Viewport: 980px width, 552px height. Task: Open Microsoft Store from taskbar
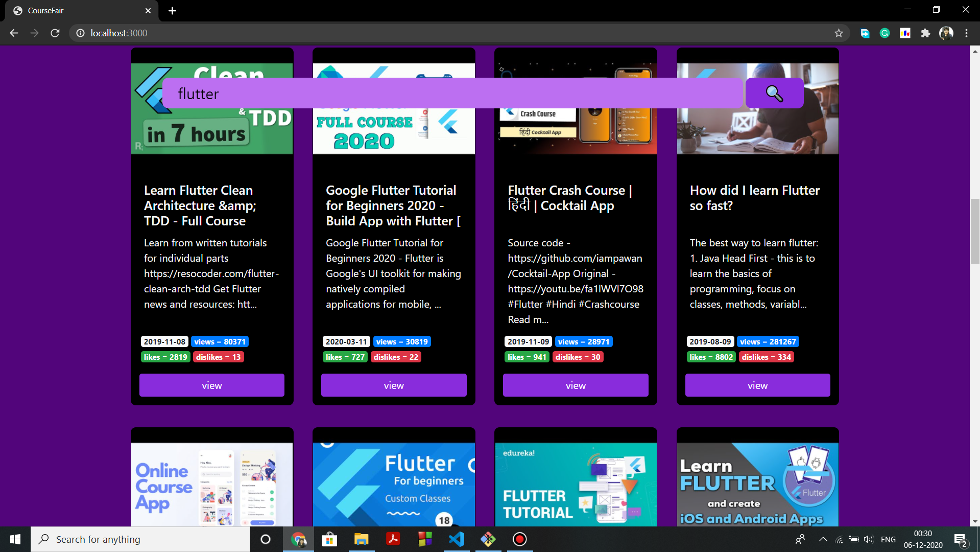[330, 539]
